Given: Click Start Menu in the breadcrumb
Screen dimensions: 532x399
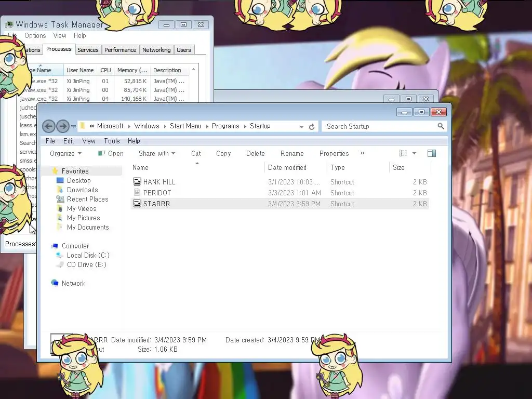Looking at the screenshot, I should (185, 126).
